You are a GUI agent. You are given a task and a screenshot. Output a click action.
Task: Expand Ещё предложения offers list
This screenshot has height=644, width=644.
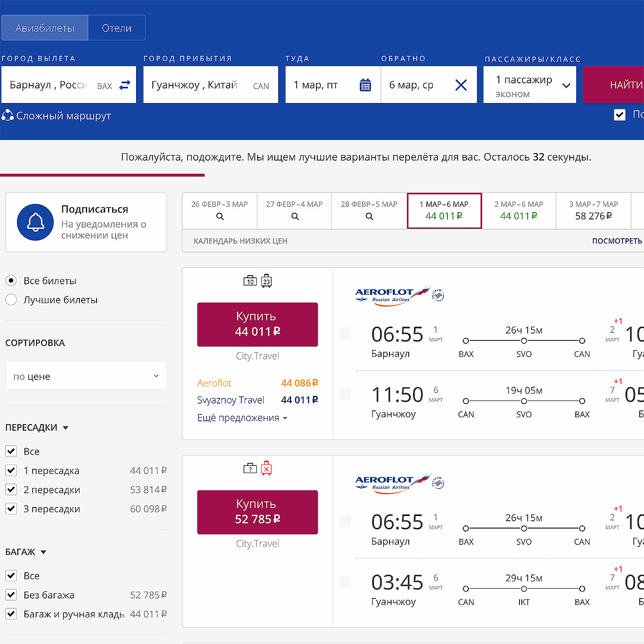coord(242,418)
